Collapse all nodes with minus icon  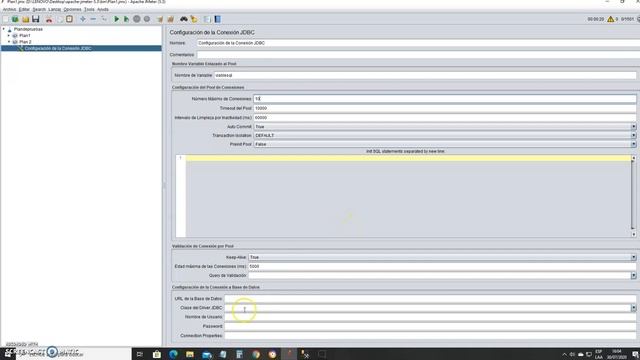click(x=93, y=19)
